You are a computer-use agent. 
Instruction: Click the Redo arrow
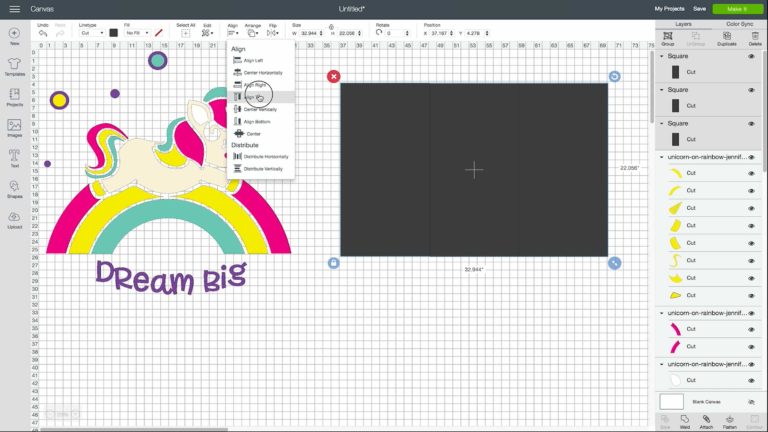(60, 33)
